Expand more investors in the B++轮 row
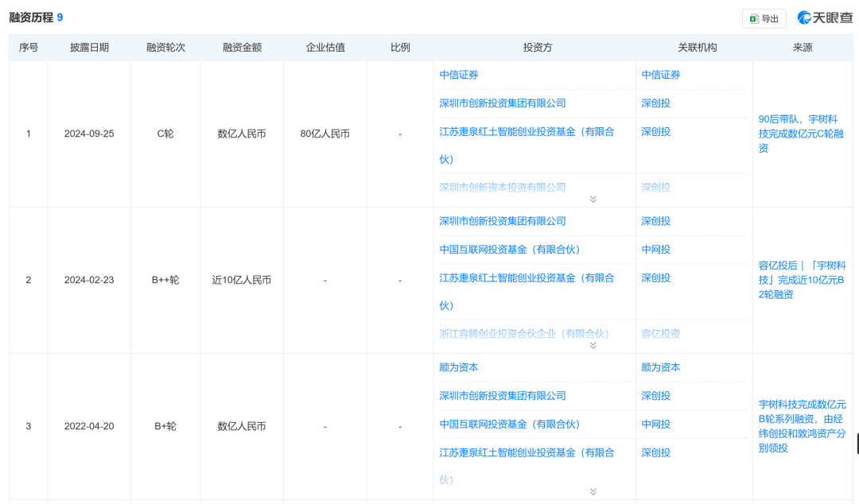 [x=593, y=345]
